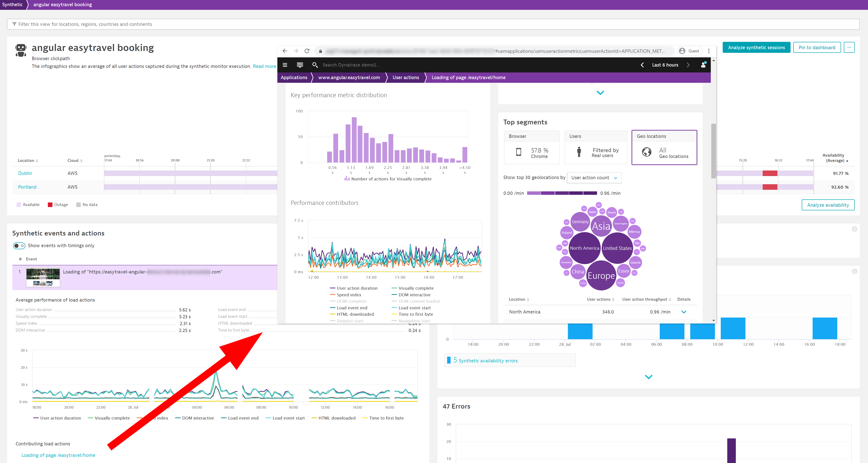
Task: Click Analyze availability button
Action: [x=828, y=205]
